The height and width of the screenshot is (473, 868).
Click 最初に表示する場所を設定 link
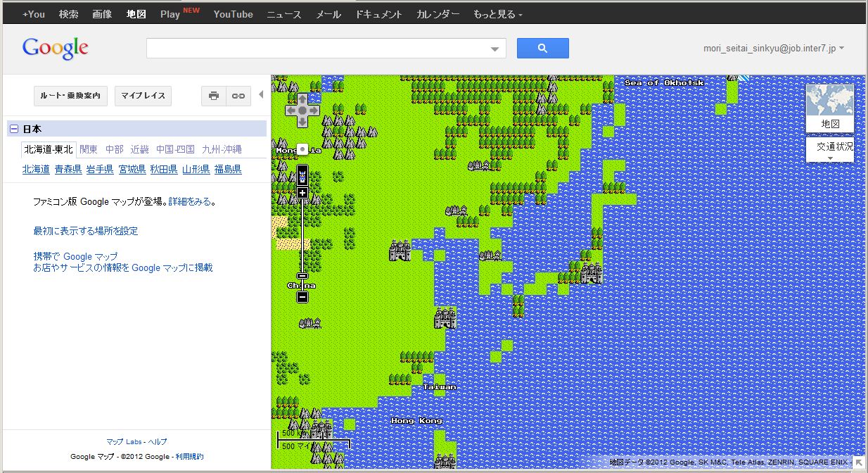click(86, 231)
